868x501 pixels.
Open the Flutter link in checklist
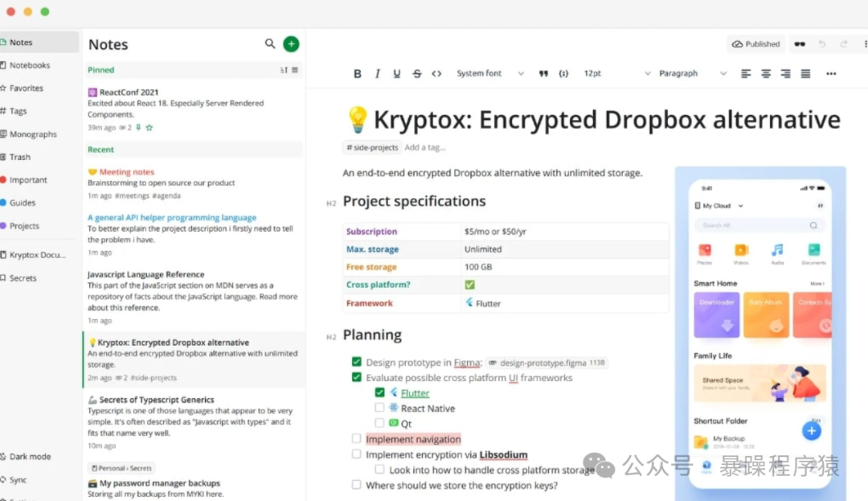click(416, 393)
